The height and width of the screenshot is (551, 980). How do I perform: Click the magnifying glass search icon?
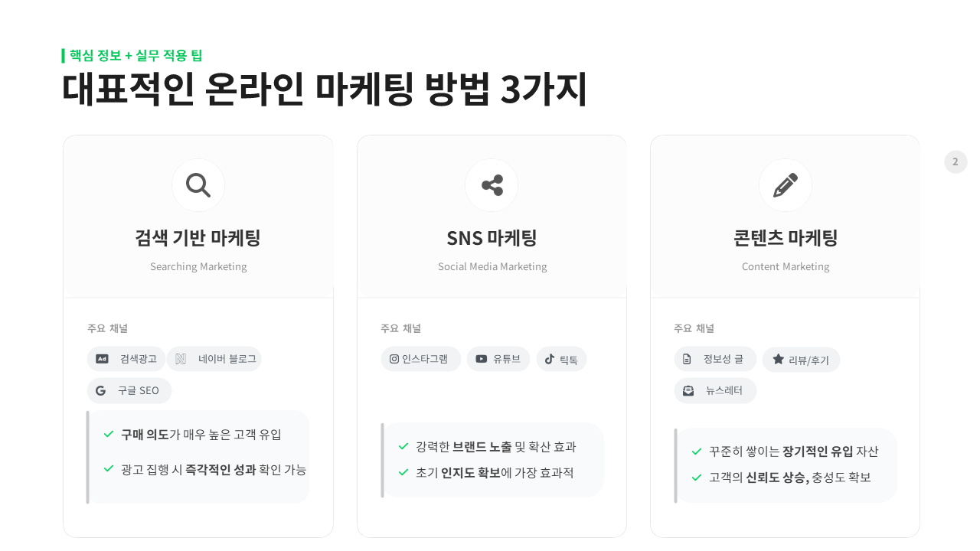[x=198, y=185]
